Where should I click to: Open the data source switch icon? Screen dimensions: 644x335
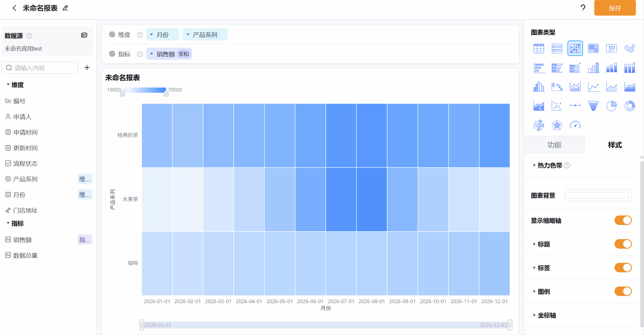coord(84,35)
